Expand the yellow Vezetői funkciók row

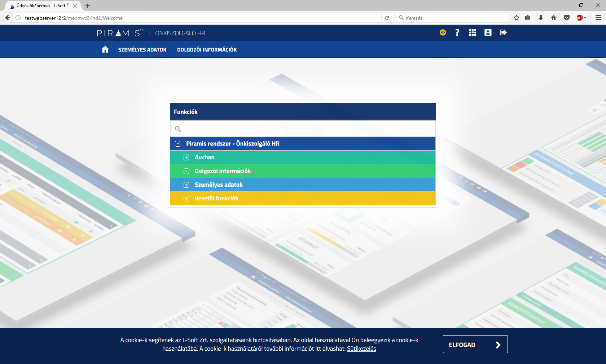(186, 199)
